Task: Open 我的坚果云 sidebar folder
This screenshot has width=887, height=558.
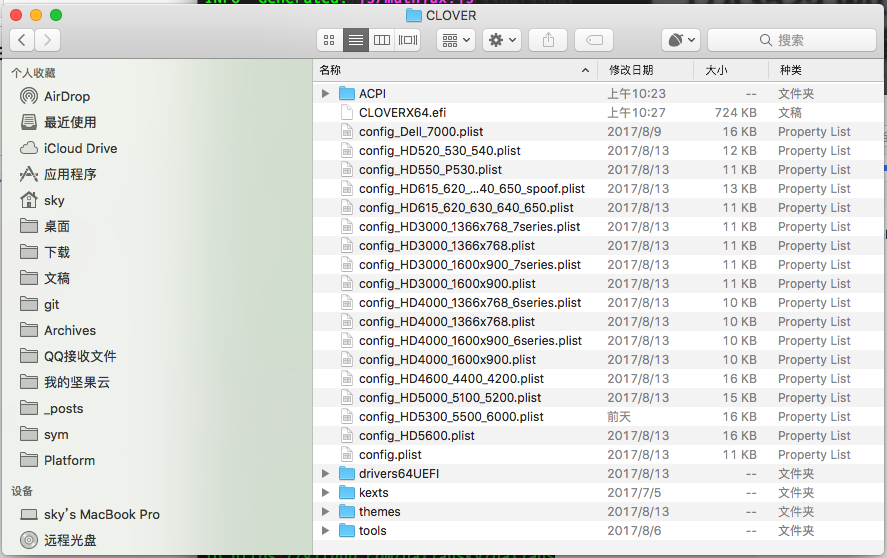Action: click(65, 383)
